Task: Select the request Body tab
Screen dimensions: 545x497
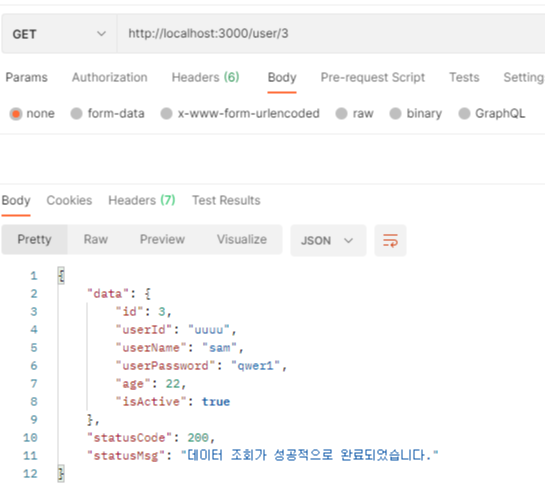Action: pyautogui.click(x=282, y=77)
